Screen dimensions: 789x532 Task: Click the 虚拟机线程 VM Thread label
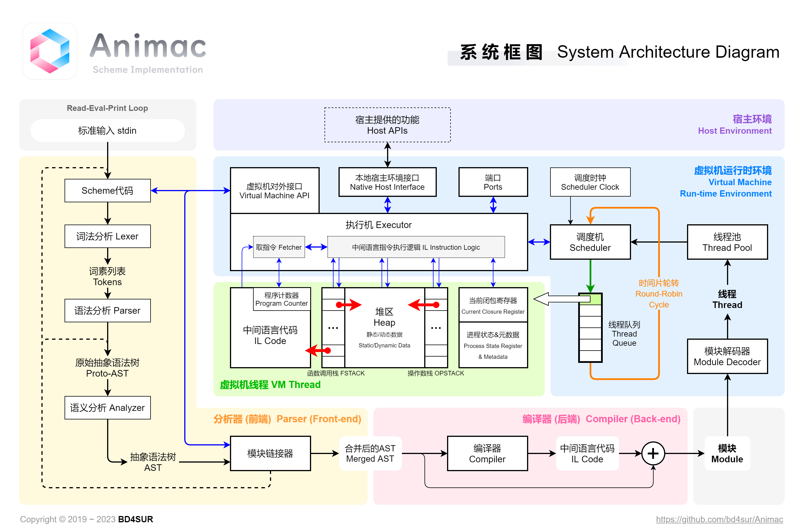click(x=270, y=384)
